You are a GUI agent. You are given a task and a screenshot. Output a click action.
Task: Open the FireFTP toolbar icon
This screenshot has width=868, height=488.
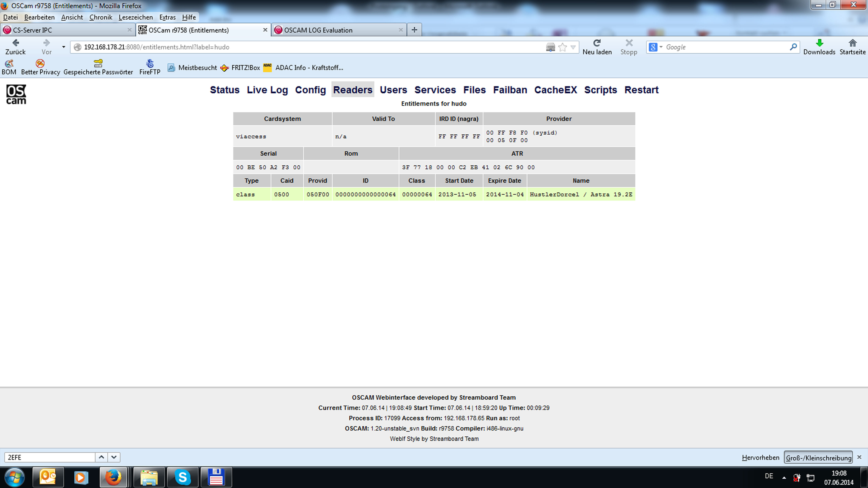tap(150, 63)
